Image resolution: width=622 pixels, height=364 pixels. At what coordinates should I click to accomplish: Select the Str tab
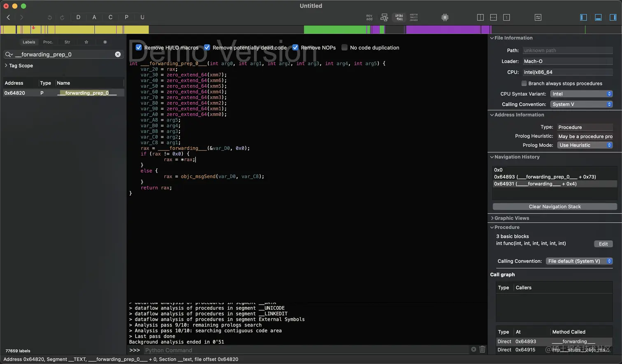click(67, 42)
